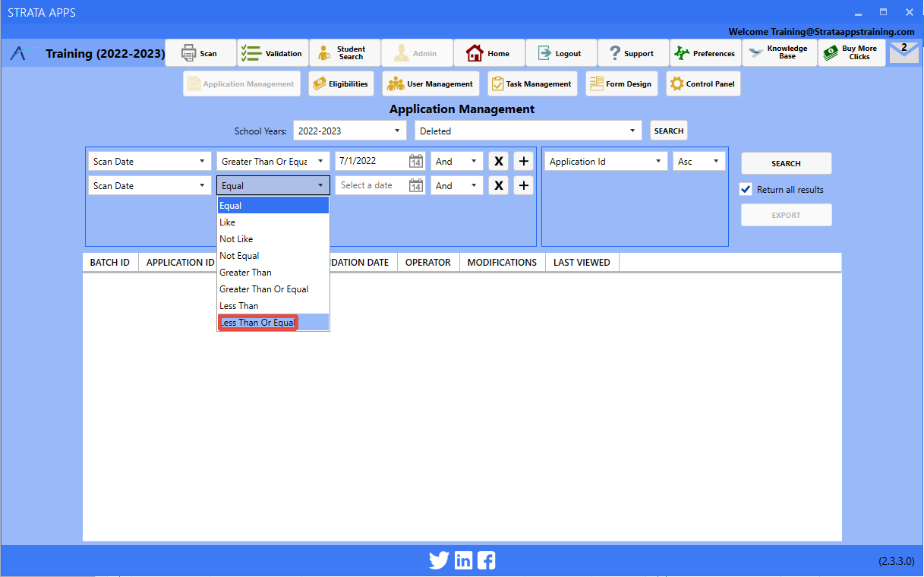Click the EXPORT button
The width and height of the screenshot is (924, 577).
click(x=787, y=215)
